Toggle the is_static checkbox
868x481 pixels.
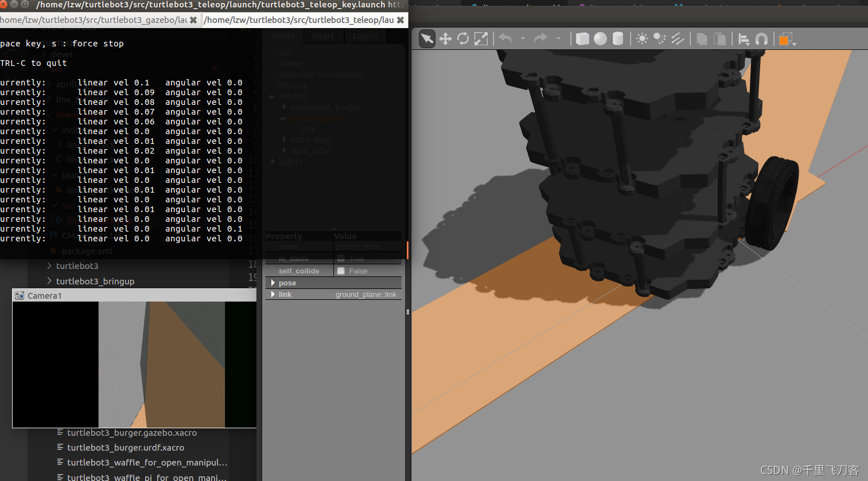coord(341,259)
